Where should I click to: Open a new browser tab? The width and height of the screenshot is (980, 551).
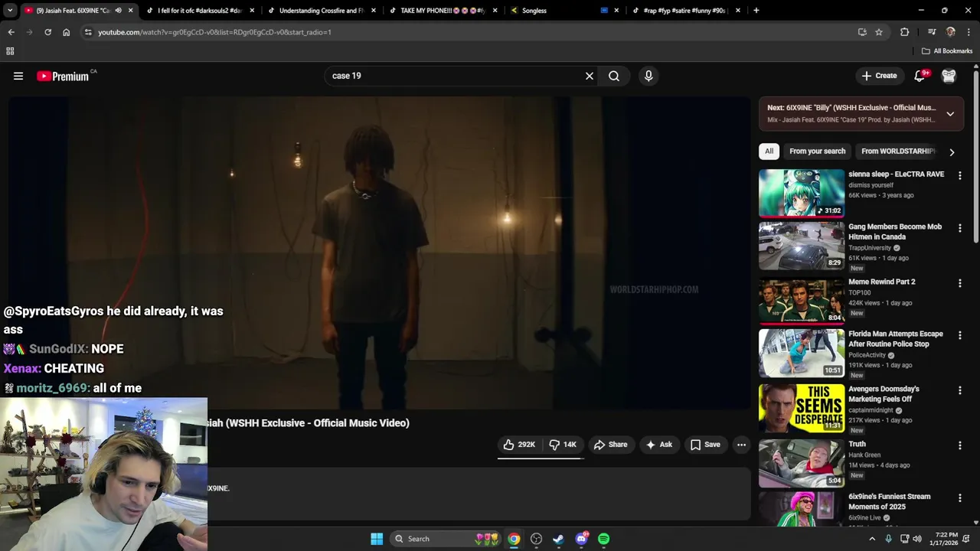tap(756, 11)
